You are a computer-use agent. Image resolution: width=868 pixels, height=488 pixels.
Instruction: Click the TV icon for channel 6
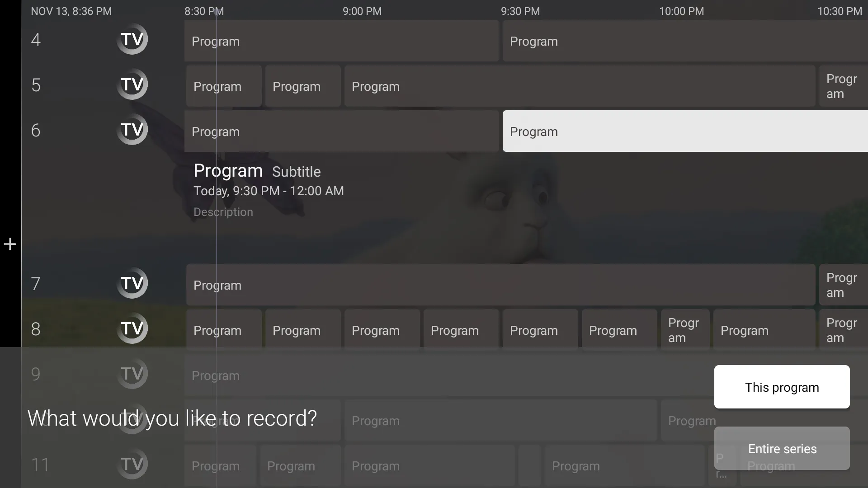(x=132, y=130)
